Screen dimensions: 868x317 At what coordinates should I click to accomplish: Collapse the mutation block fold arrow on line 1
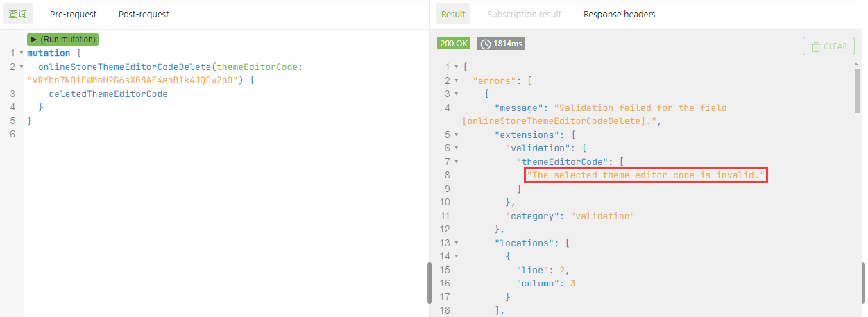22,53
